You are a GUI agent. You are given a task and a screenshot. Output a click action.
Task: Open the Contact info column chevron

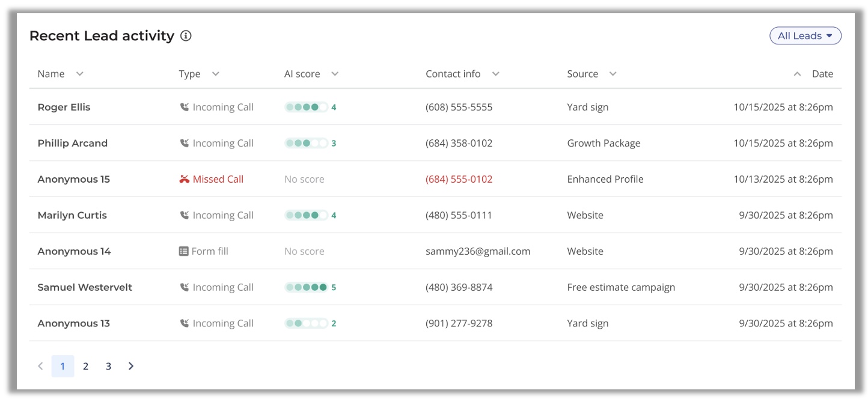pos(495,74)
